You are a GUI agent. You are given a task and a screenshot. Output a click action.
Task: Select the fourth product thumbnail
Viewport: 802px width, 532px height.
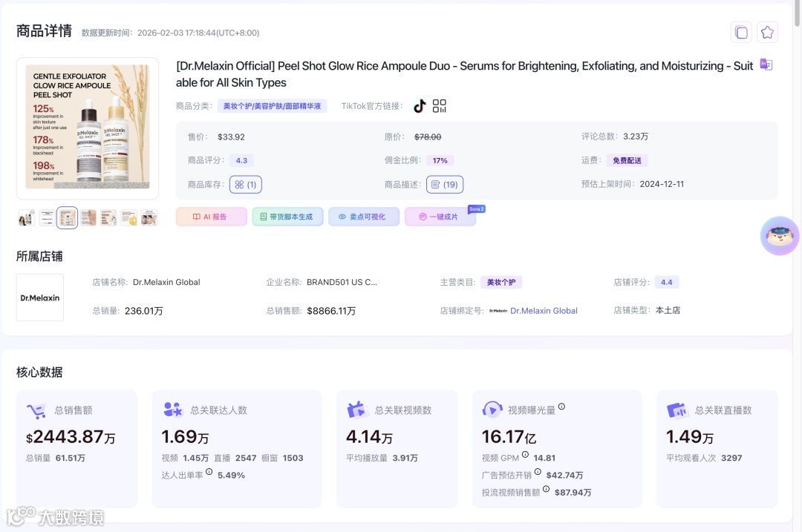click(x=88, y=218)
